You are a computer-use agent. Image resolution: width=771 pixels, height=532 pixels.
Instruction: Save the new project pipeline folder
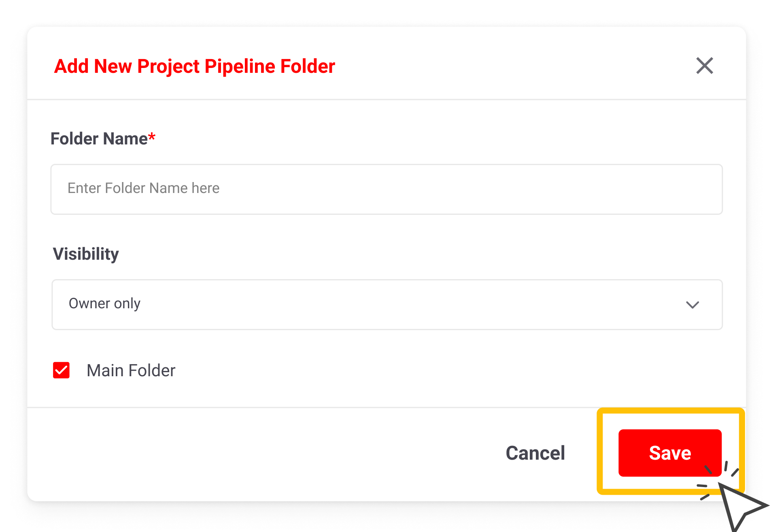pos(669,453)
